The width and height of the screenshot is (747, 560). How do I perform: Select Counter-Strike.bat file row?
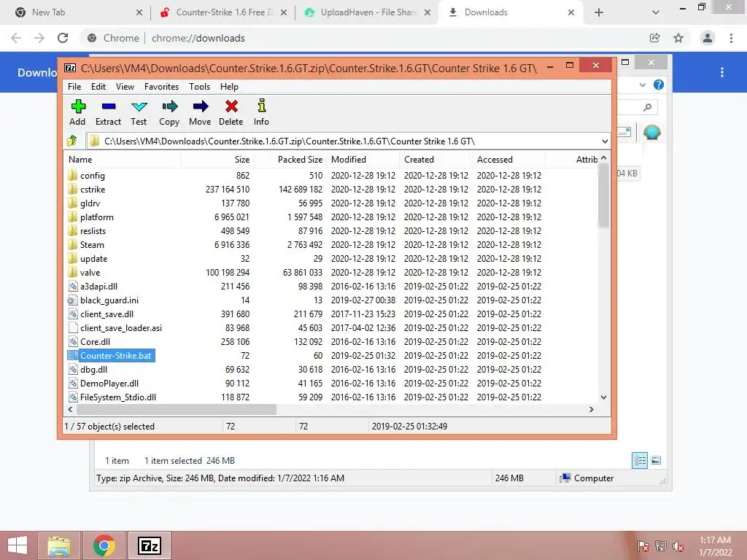click(330, 356)
